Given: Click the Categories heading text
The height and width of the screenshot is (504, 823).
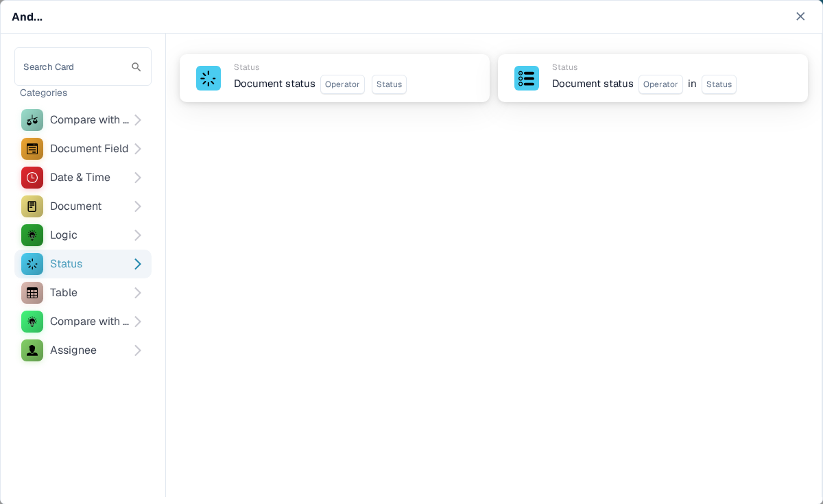Looking at the screenshot, I should pos(43,93).
